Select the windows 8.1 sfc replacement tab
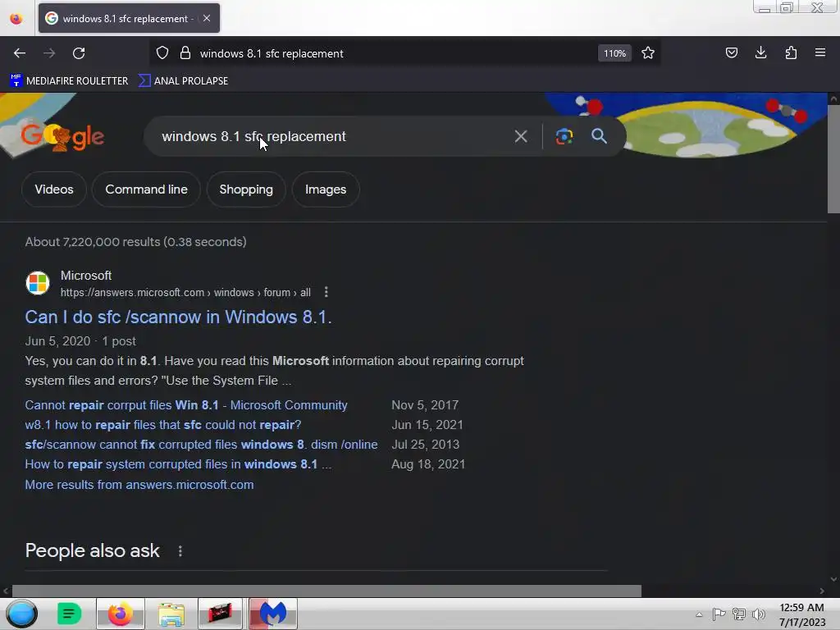Viewport: 840px width, 630px height. [x=129, y=18]
